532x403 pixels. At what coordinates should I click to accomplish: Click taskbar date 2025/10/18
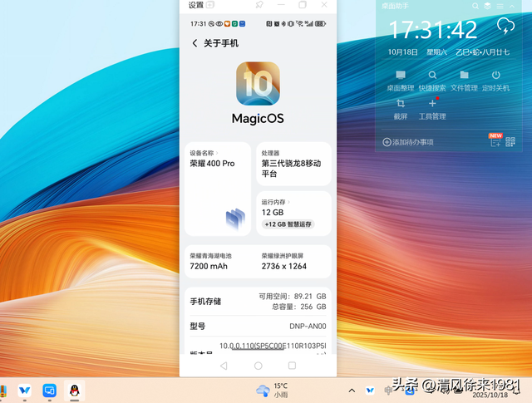pos(490,395)
